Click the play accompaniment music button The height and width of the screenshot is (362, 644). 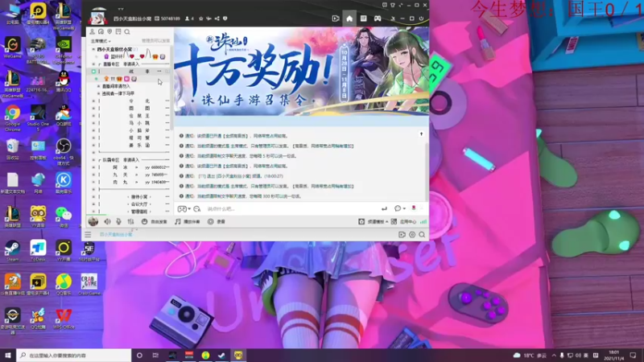pyautogui.click(x=188, y=222)
